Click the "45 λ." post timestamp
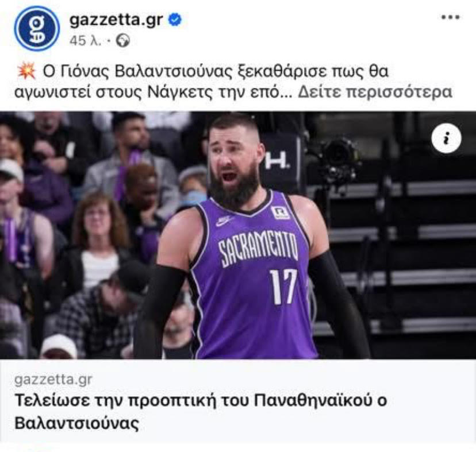 [x=85, y=40]
